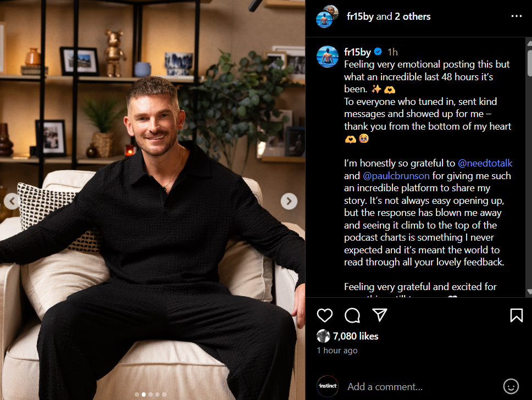Save post with the bookmark icon
This screenshot has width=532, height=400.
point(517,315)
